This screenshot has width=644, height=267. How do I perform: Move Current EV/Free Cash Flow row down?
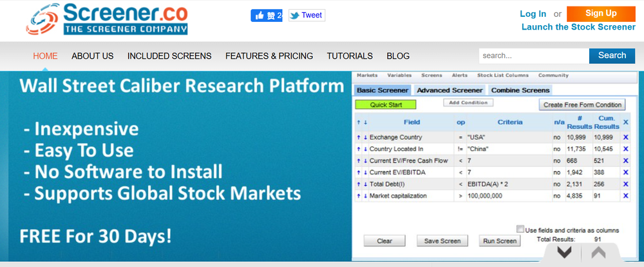coord(365,161)
